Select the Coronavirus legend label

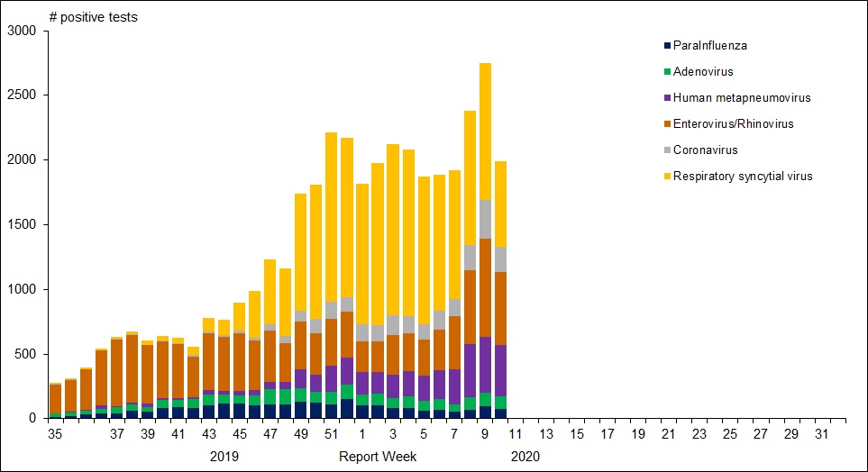708,150
